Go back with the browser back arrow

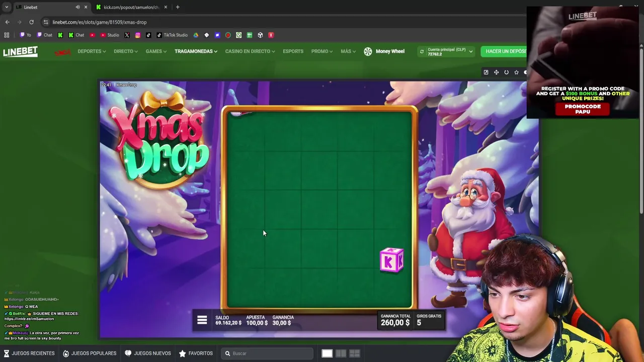[x=7, y=22]
